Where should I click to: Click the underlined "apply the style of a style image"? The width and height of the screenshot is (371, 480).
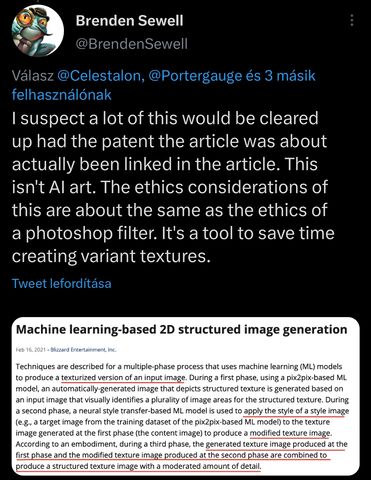(296, 411)
